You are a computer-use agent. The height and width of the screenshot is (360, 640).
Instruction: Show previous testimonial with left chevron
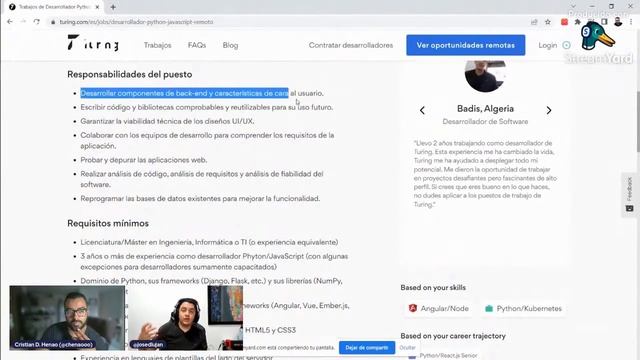[422, 110]
